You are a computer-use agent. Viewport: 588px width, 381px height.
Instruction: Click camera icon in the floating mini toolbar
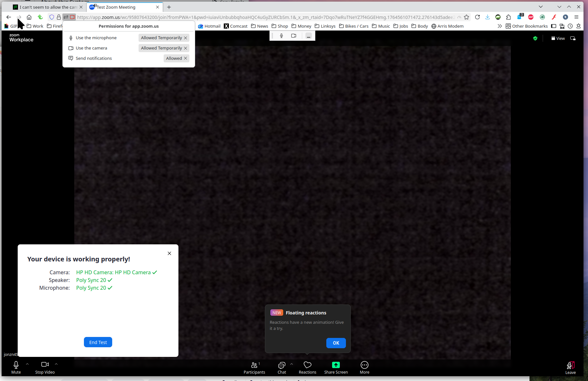[x=294, y=36]
